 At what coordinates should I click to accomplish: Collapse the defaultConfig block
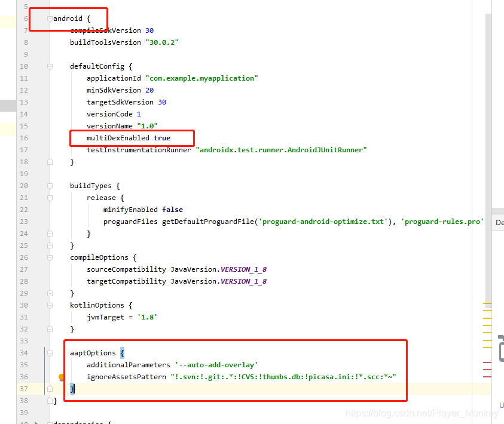point(50,66)
